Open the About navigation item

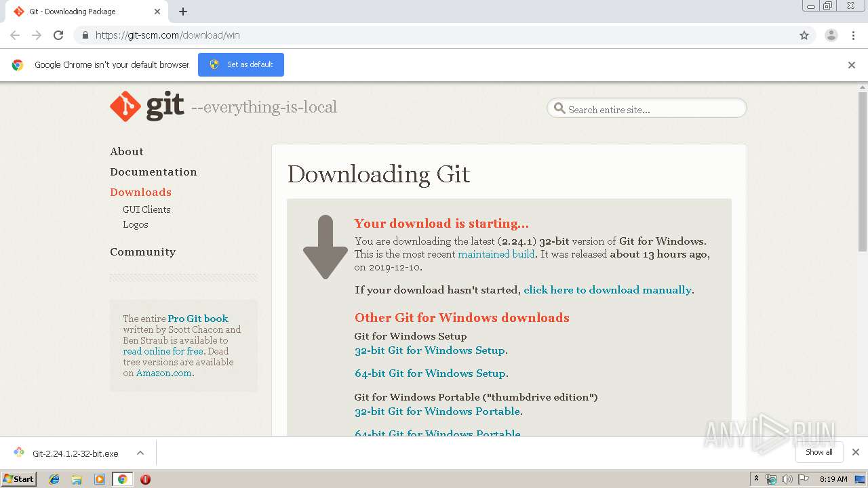(127, 151)
